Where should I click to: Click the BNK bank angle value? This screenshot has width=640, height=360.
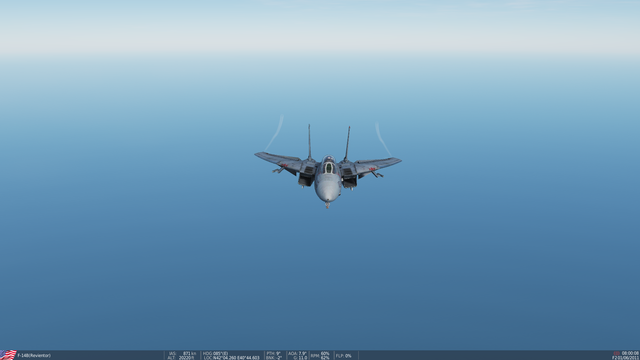274,358
